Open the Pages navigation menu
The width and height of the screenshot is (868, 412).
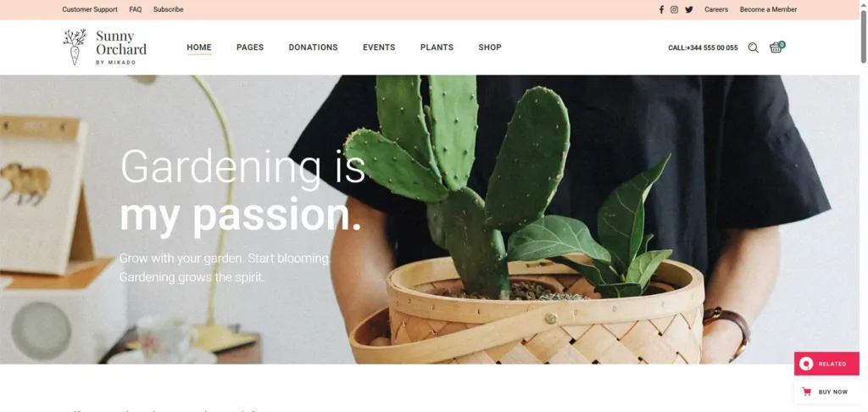250,47
